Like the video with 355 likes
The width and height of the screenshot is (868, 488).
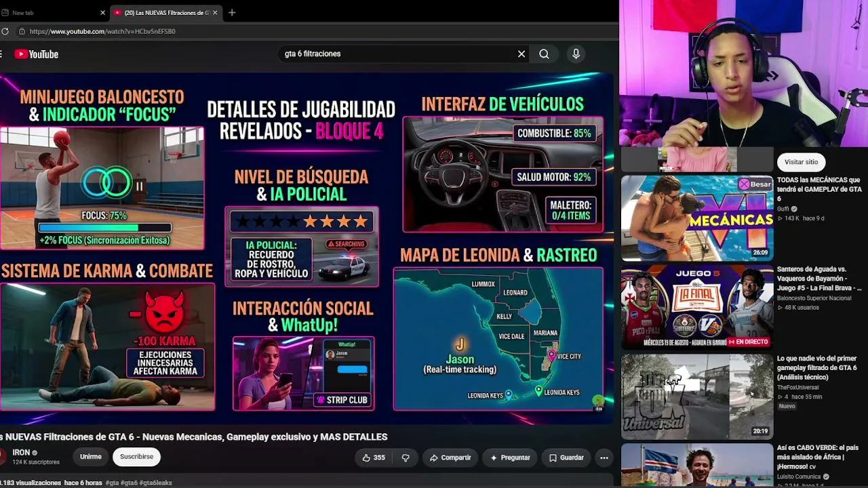click(374, 457)
